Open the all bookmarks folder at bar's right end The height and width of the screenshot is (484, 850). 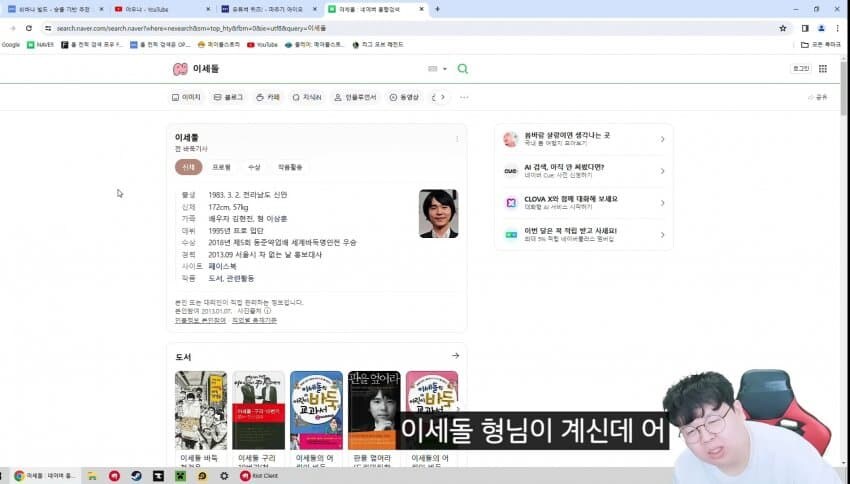pyautogui.click(x=821, y=45)
